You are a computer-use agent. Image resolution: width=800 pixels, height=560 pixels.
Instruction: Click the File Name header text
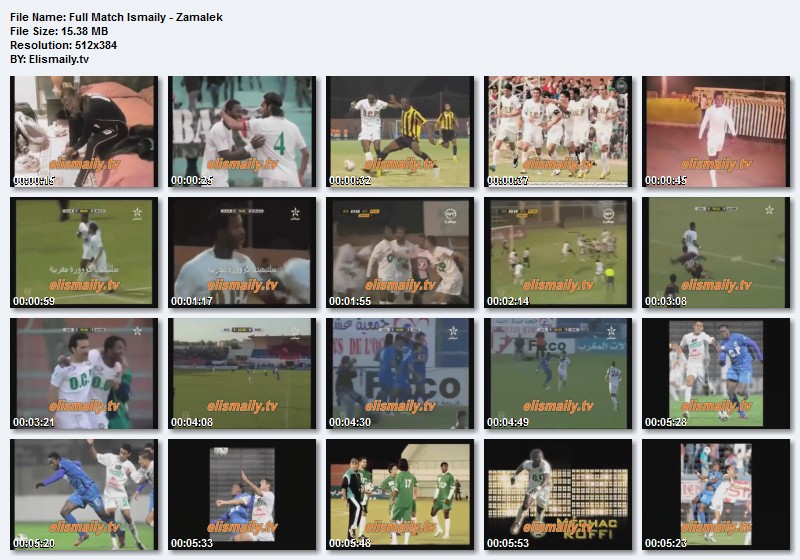tap(116, 17)
